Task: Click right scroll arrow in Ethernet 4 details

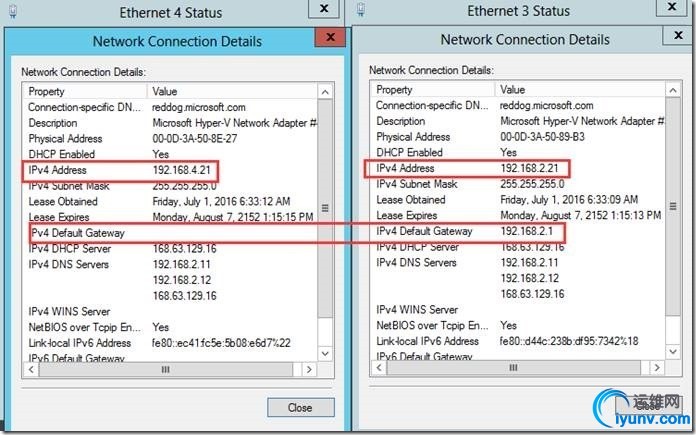Action: (x=309, y=370)
